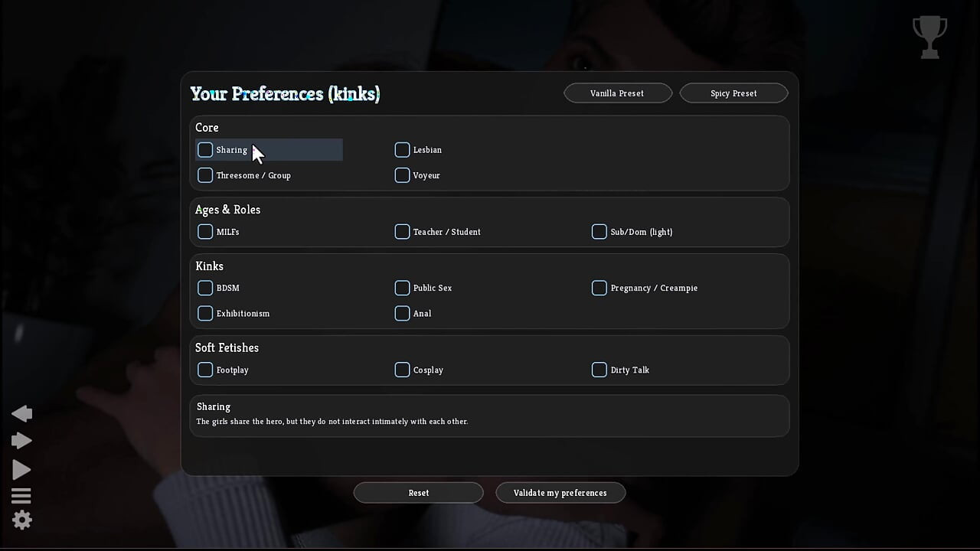
Task: Check the Voyeur option
Action: pos(402,175)
